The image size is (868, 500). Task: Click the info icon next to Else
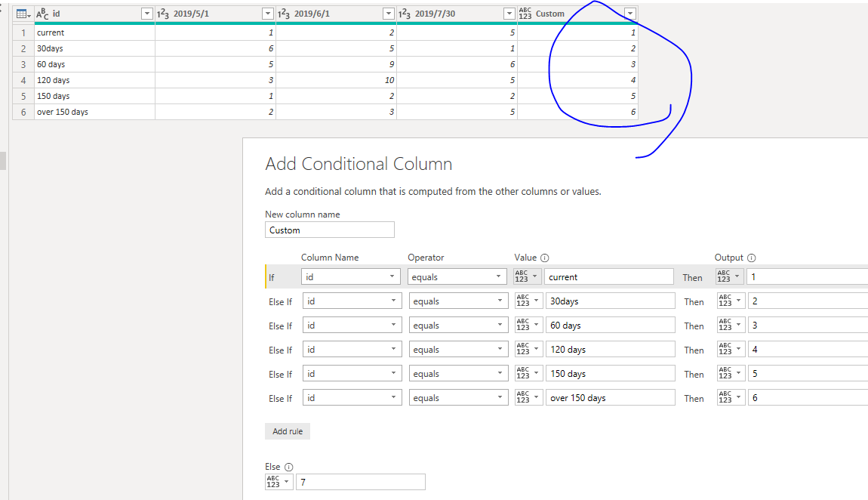point(288,467)
